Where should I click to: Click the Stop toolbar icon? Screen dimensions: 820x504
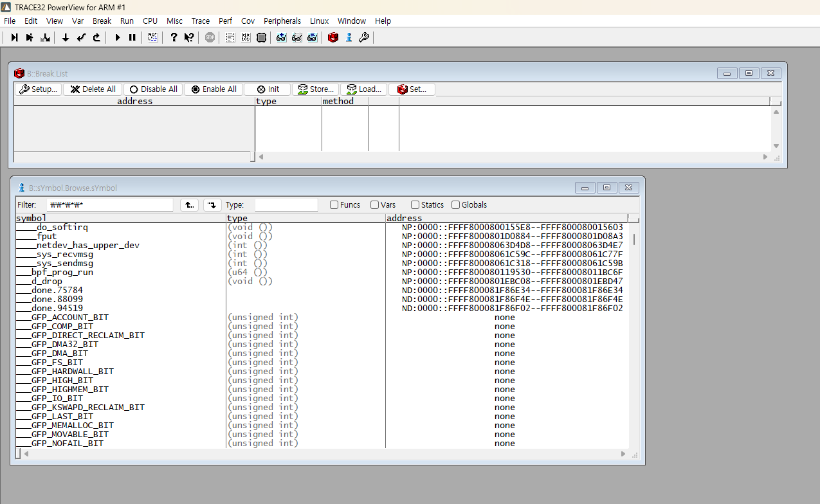pyautogui.click(x=210, y=37)
